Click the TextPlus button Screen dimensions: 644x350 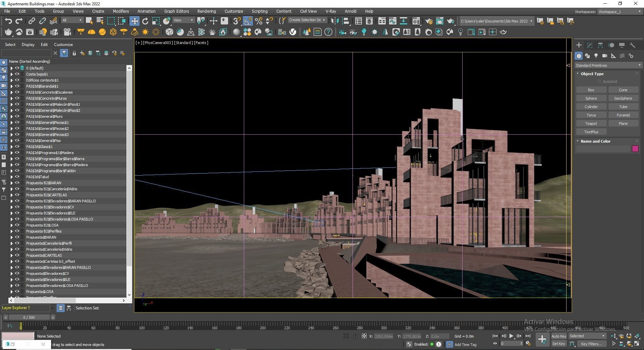click(591, 132)
